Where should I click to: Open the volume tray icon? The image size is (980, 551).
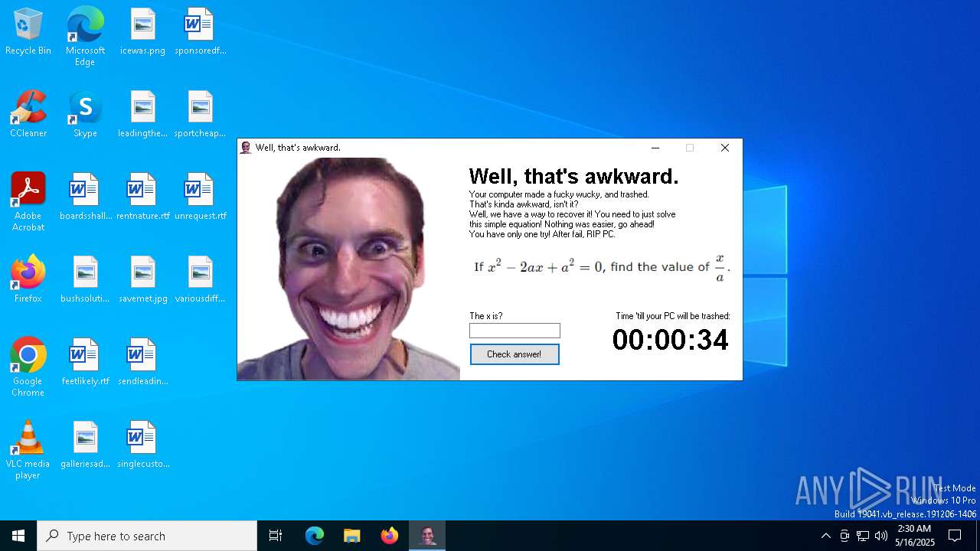(881, 536)
